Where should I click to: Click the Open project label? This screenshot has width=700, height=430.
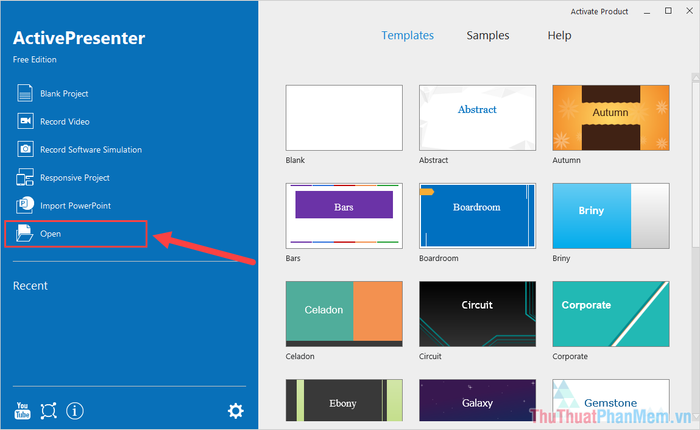pos(50,234)
